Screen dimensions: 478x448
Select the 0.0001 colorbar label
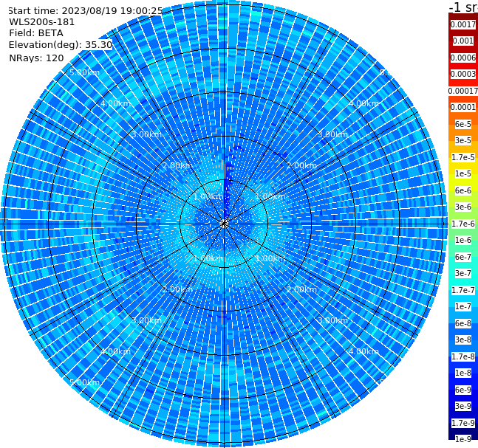[463, 107]
